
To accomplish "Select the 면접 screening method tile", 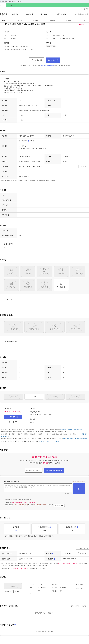I will (x=34, y=397).
